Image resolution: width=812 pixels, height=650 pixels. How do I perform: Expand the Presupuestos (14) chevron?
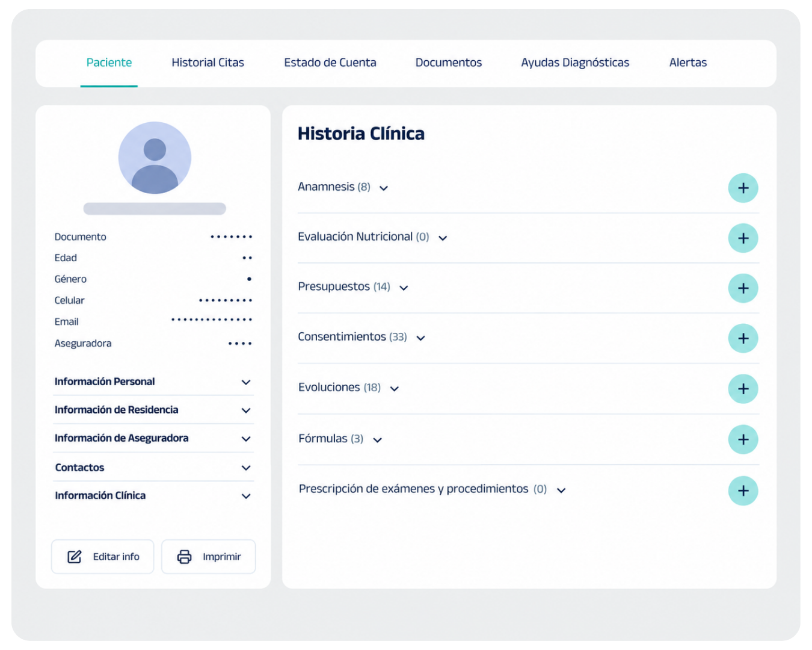(404, 288)
